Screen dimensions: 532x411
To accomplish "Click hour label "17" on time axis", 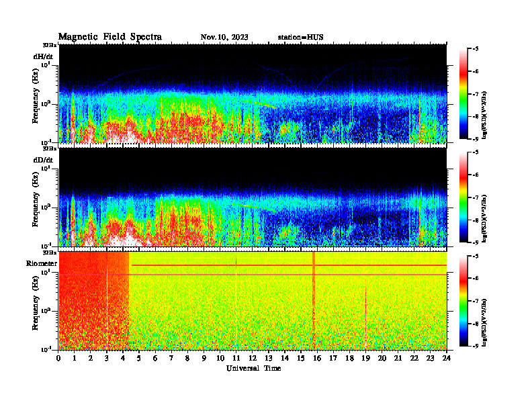I will (333, 358).
